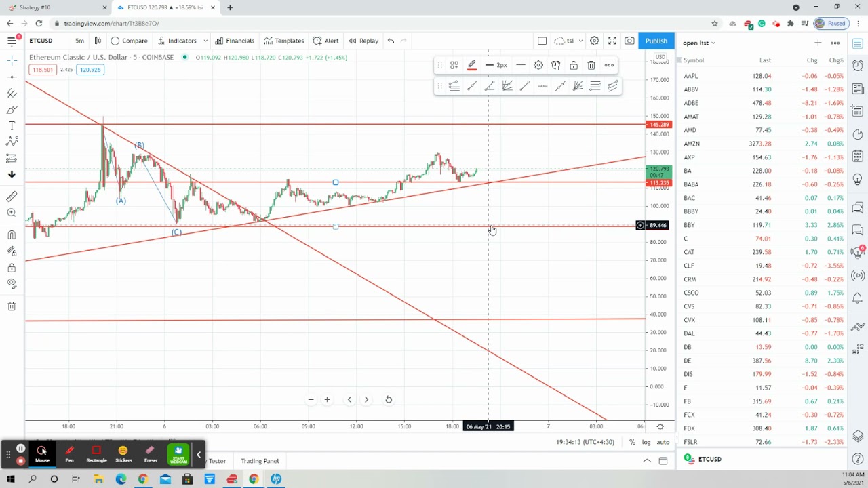Undo the last chart action
Image resolution: width=868 pixels, height=488 pixels.
click(391, 41)
